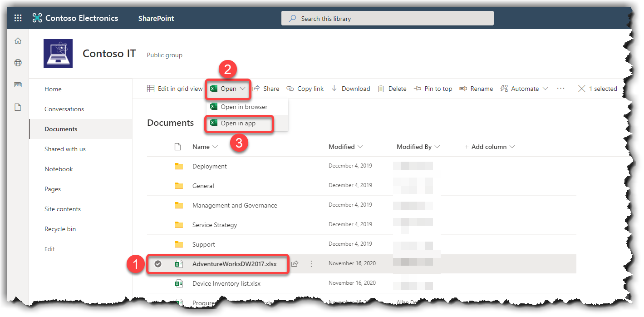Click the Delete toolbar button
The height and width of the screenshot is (317, 644).
coord(392,89)
